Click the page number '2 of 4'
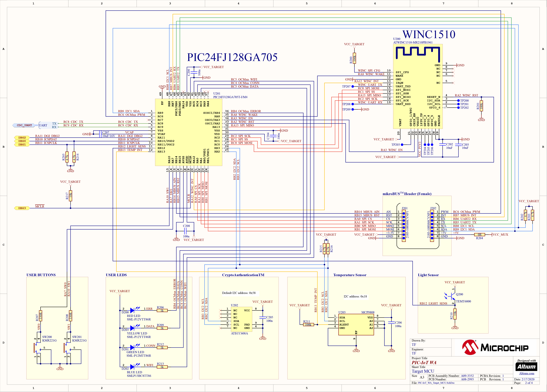 tap(529, 383)
